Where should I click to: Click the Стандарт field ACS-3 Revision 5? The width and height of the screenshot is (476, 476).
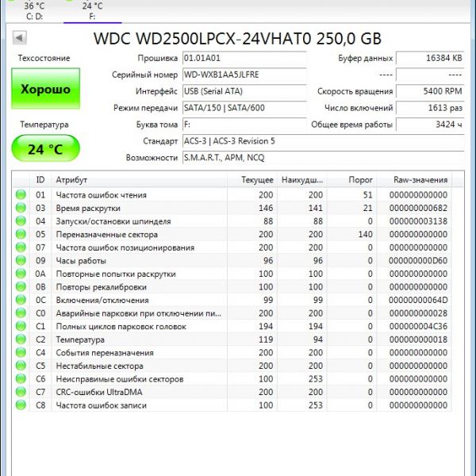click(324, 141)
